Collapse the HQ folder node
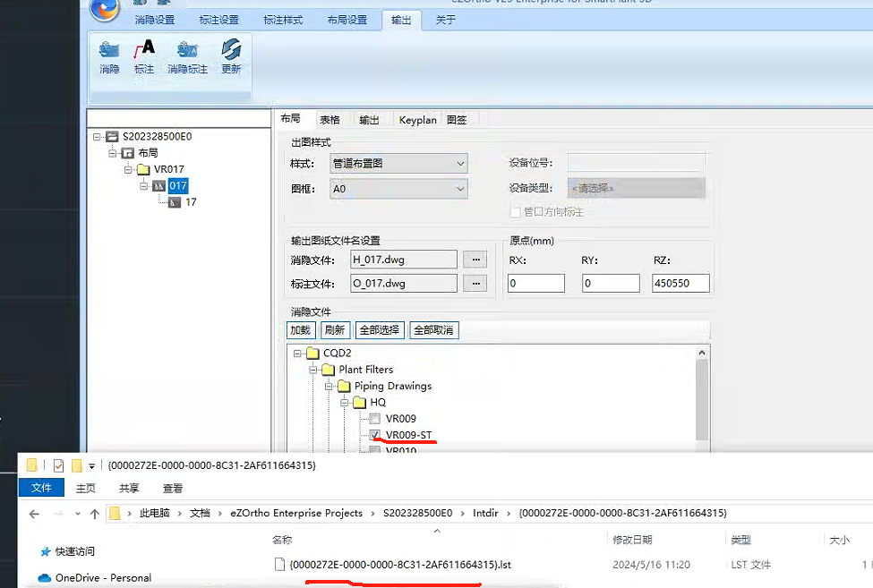Viewport: 873px width, 588px height. [x=344, y=402]
